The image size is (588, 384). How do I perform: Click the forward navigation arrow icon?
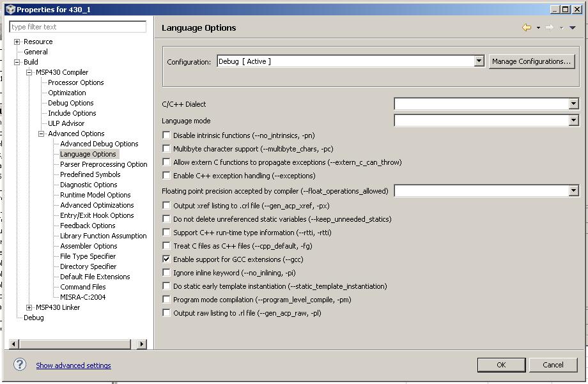point(550,27)
